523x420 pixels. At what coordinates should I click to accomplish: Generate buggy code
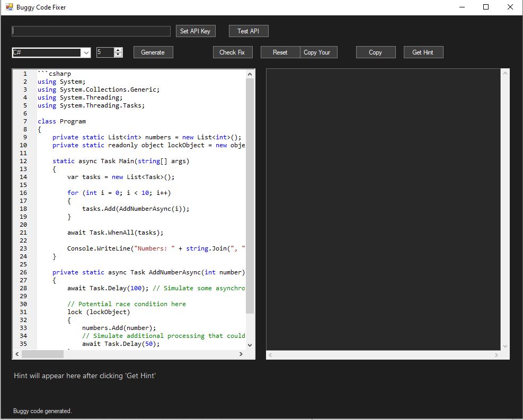153,52
